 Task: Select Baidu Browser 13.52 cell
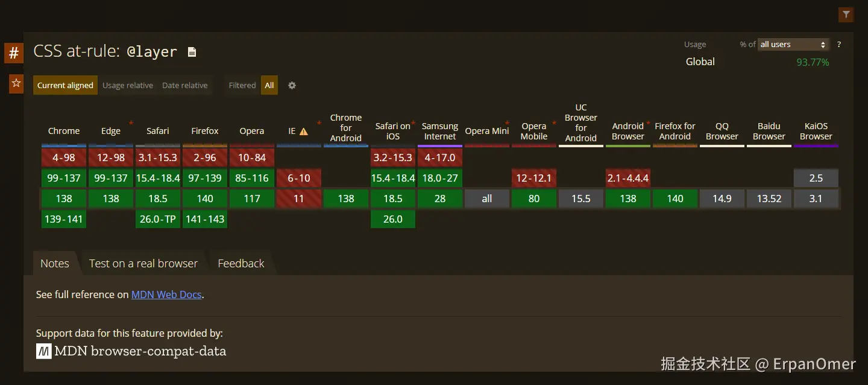pos(769,199)
